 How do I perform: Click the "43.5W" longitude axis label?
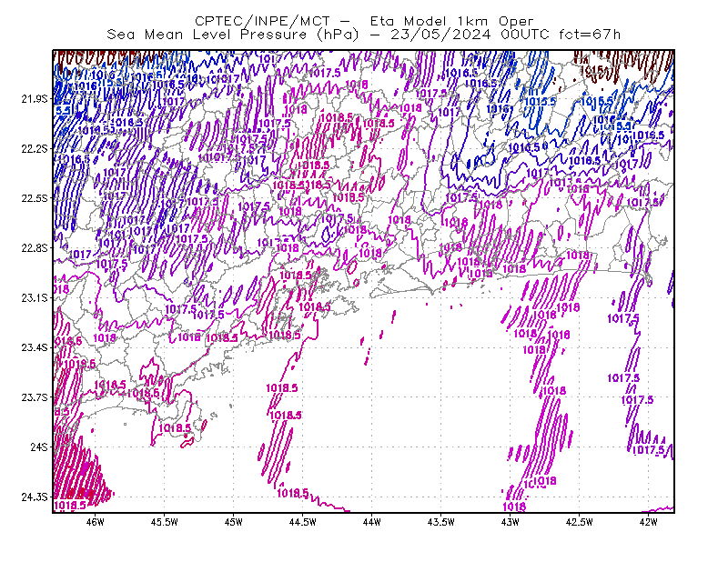pyautogui.click(x=441, y=522)
